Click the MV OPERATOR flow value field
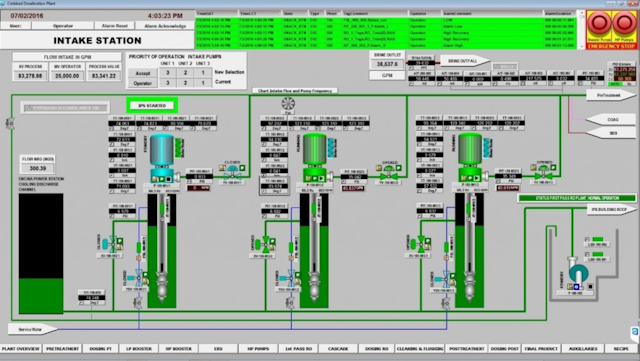Viewport: 640px width, 361px height. click(67, 76)
